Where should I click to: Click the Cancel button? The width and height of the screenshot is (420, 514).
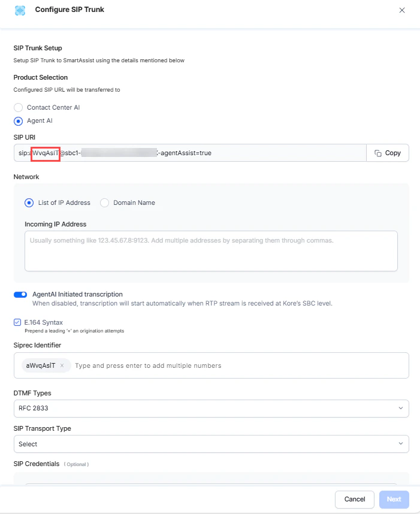[x=354, y=499]
